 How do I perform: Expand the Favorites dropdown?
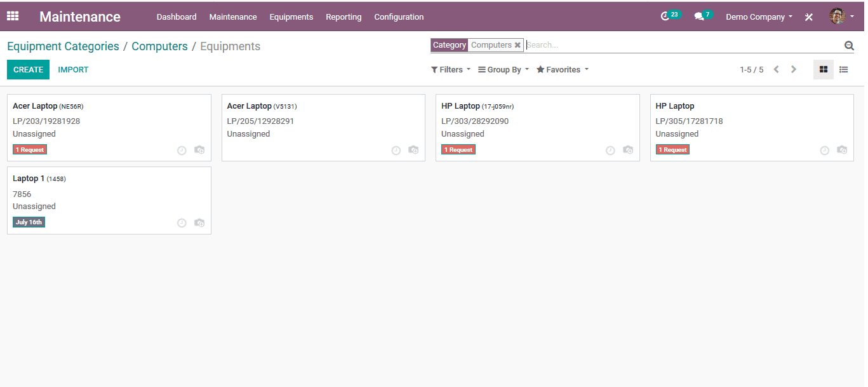coord(563,70)
